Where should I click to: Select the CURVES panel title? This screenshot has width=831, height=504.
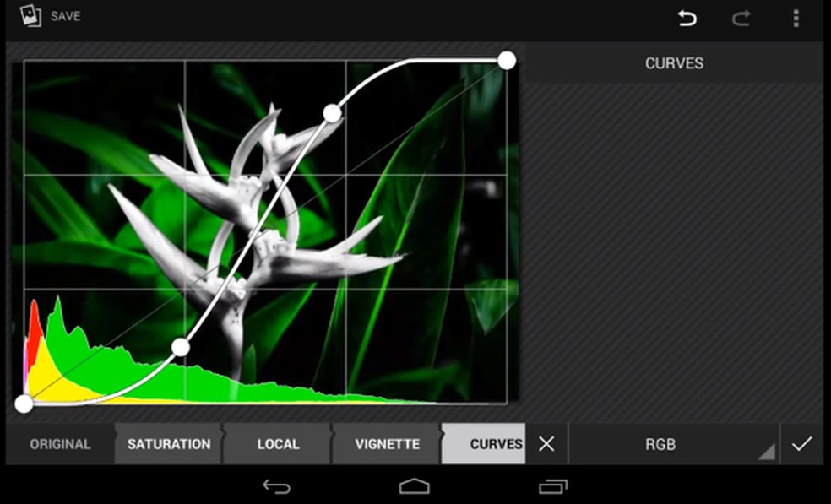point(673,62)
